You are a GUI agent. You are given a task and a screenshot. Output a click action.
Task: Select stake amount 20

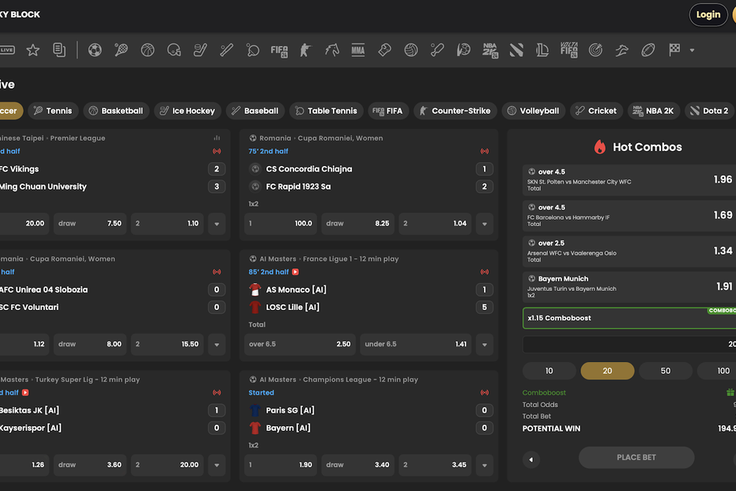click(607, 371)
